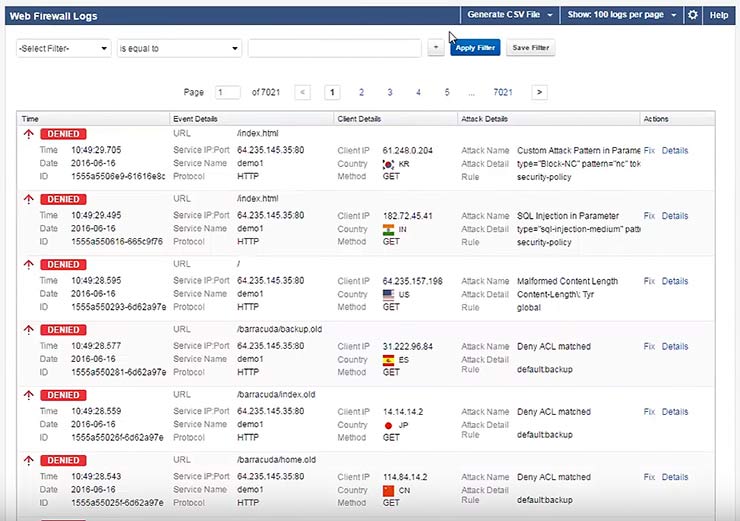Click the filter value text field
Screen dimensions: 740x521
334,48
